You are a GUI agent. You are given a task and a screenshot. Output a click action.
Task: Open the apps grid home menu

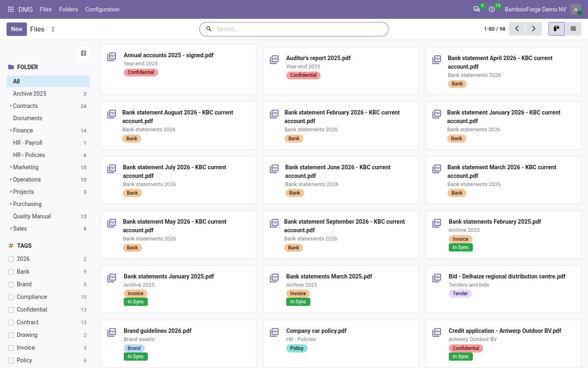tap(11, 9)
